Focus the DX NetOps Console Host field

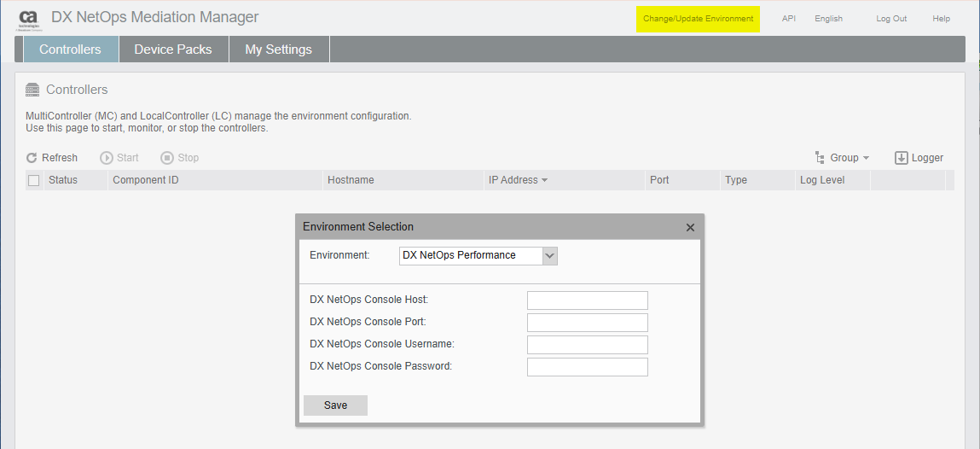click(x=587, y=300)
